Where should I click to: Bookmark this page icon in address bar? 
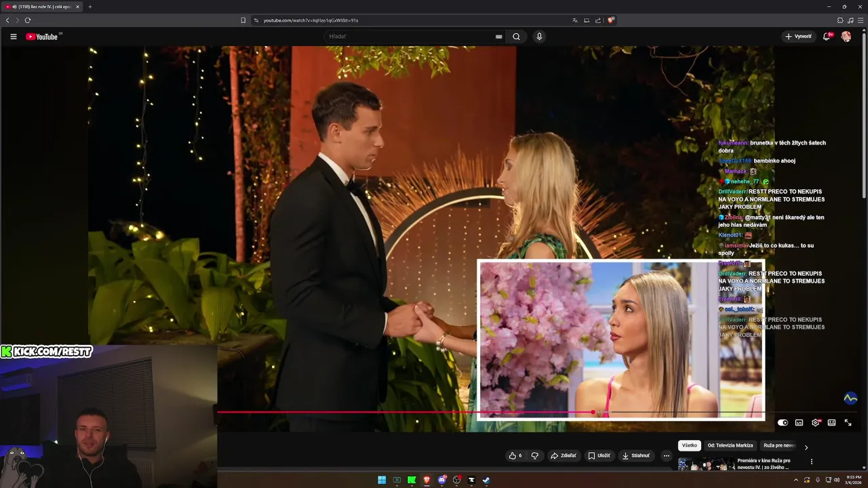pos(243,20)
